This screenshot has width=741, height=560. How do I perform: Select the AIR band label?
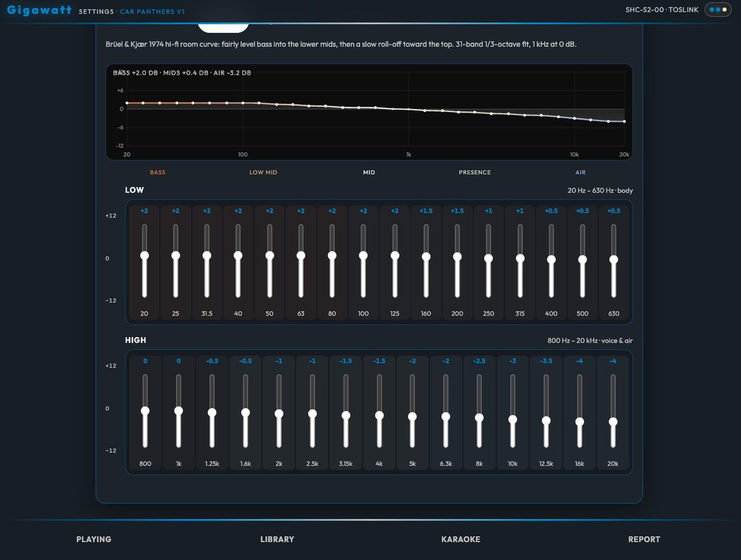point(580,172)
